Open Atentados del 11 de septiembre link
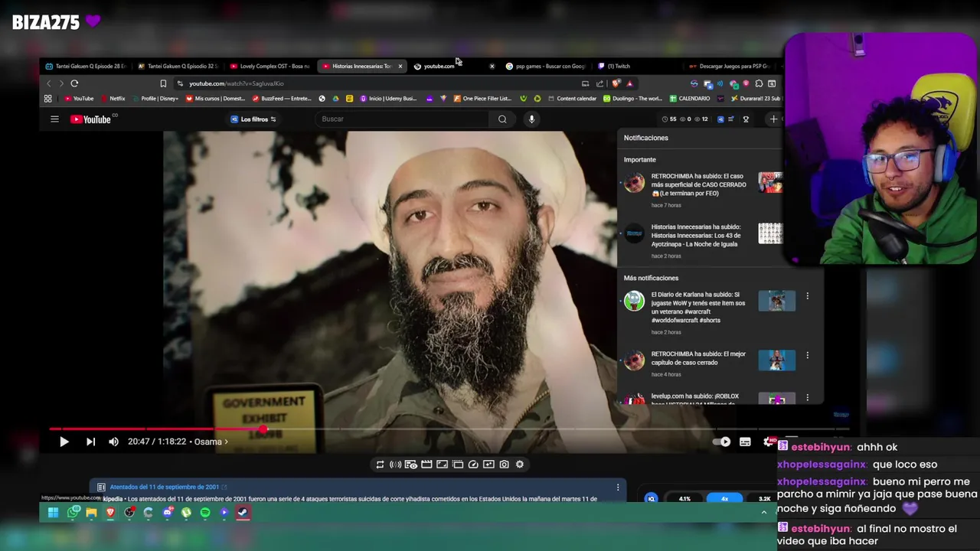The width and height of the screenshot is (980, 551). 165,487
